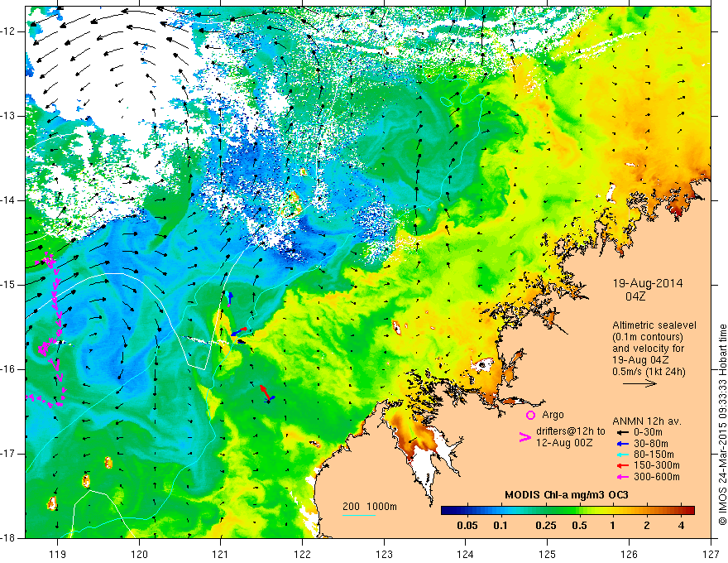Click the blue mooring arrow near 121.1E, 15.2S
The image size is (728, 563).
point(230,299)
